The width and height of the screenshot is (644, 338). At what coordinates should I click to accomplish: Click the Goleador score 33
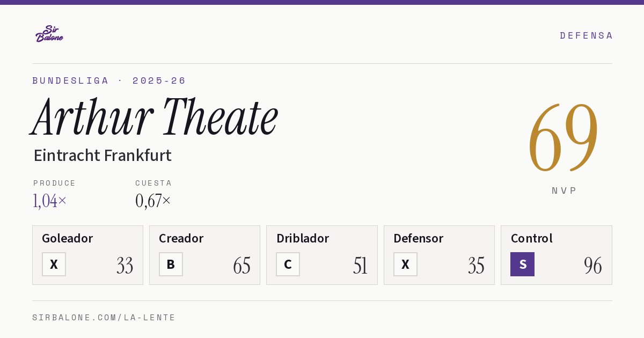pyautogui.click(x=125, y=266)
